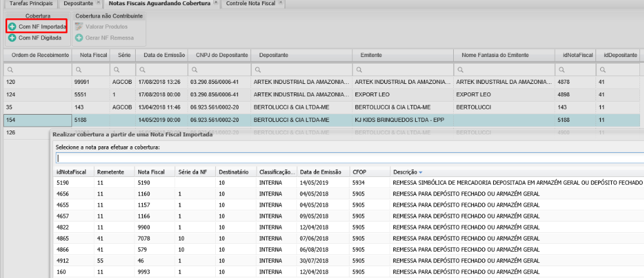Click the search icon in Nome Fantasia do Emitente filter

pyautogui.click(x=460, y=69)
